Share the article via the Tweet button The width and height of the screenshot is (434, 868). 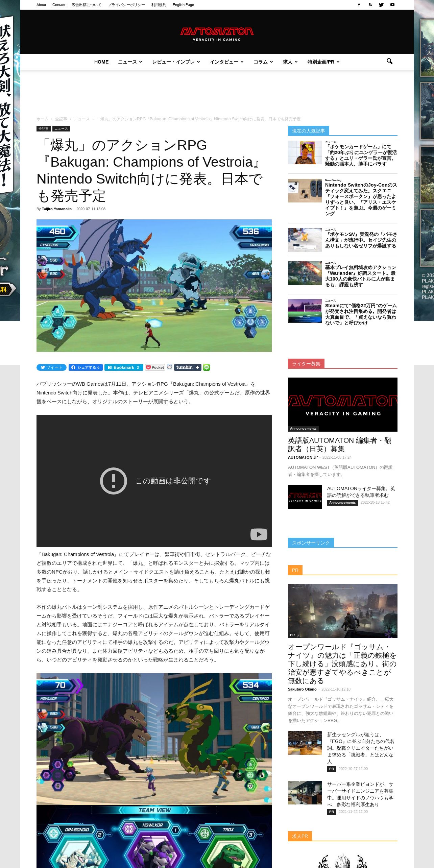coord(51,367)
